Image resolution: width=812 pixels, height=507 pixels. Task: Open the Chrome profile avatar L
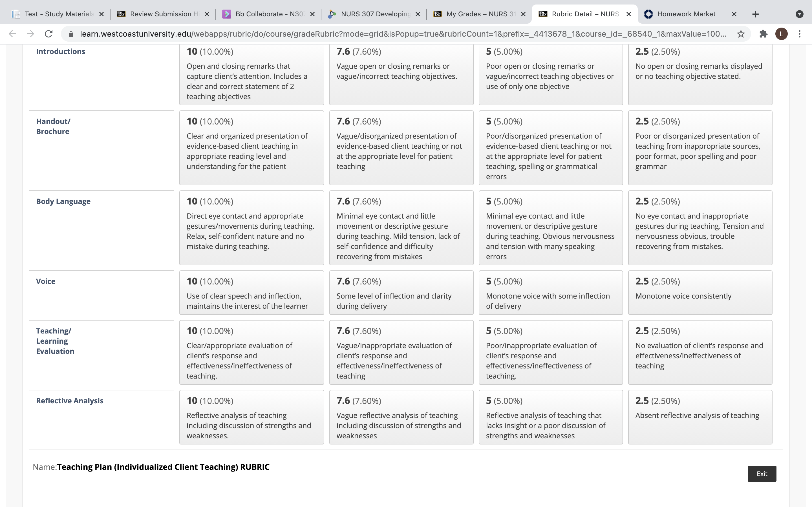[x=781, y=34]
